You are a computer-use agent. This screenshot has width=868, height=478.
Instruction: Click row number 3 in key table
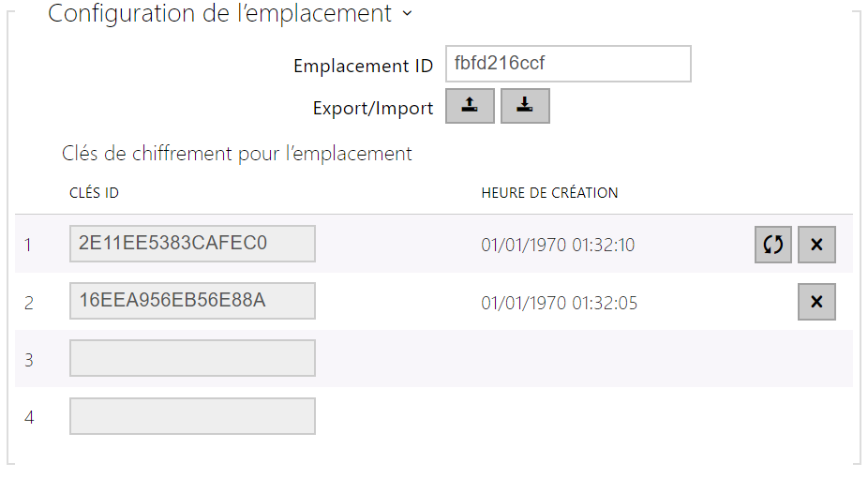tap(29, 360)
